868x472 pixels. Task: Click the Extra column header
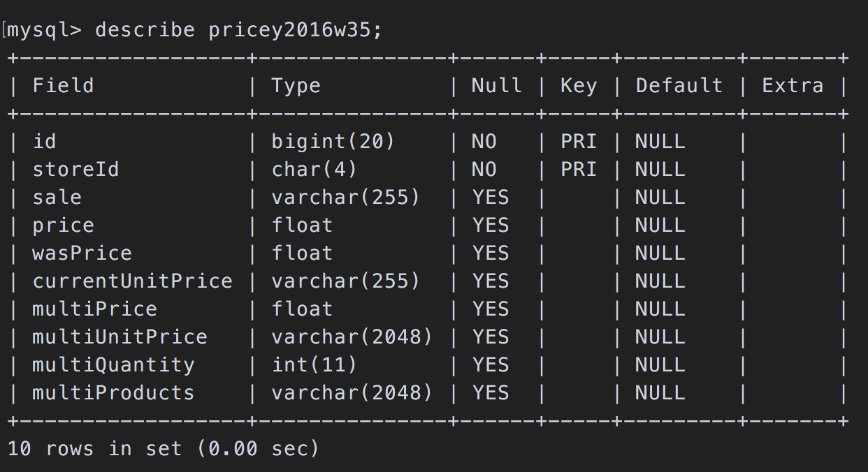coord(793,86)
